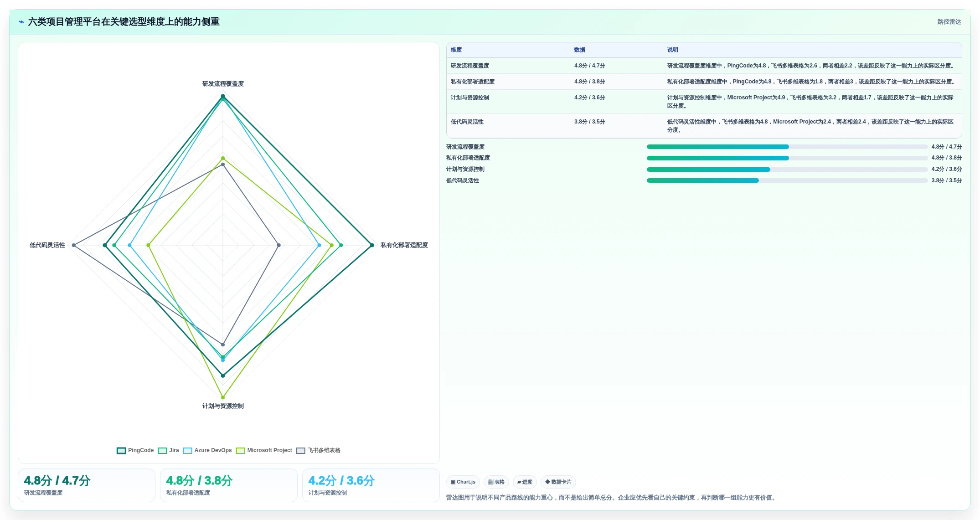980x520 pixels.
Task: Toggle the Microsoft Project legend swatch
Action: [x=241, y=451]
